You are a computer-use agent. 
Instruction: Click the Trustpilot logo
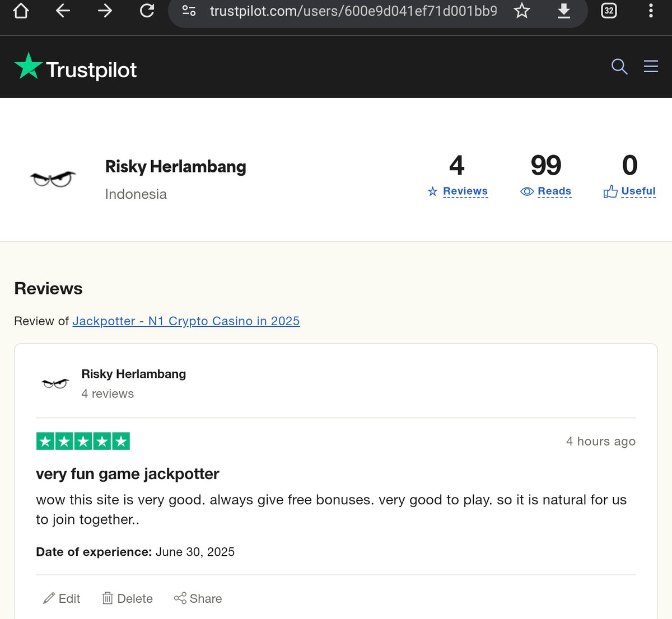click(x=76, y=67)
